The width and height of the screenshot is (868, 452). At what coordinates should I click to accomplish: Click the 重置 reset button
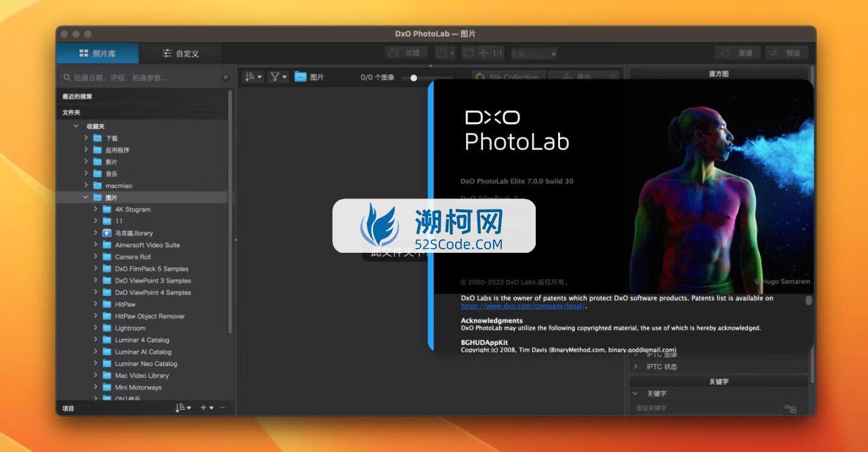737,53
